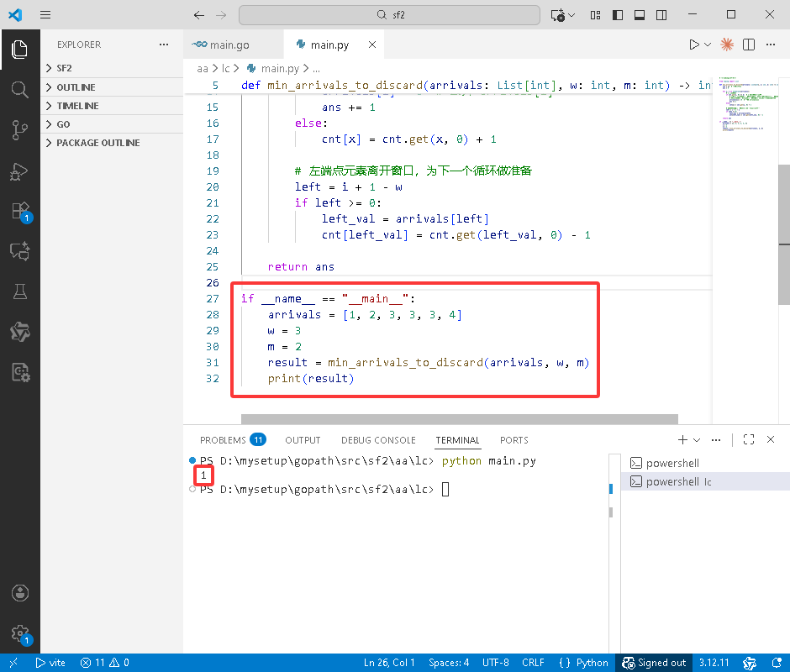Toggle the bottom Panel visibility
790x672 pixels.
tap(640, 15)
